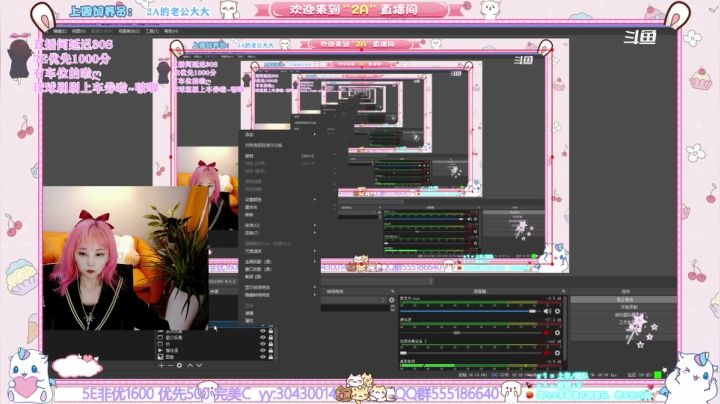Screen dimensions: 720x404
Task: Pop out the 转场特效 dock panel
Action: click(393, 292)
